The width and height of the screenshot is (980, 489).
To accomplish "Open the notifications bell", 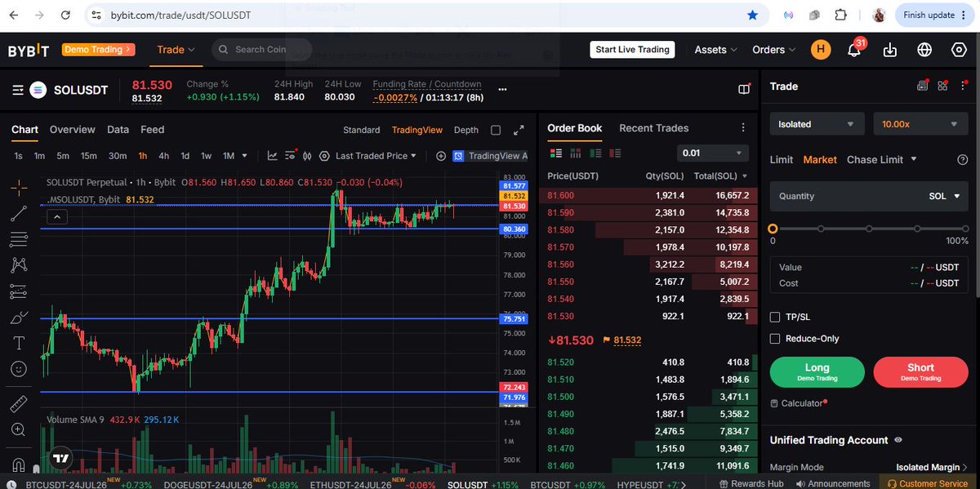I will pos(854,50).
